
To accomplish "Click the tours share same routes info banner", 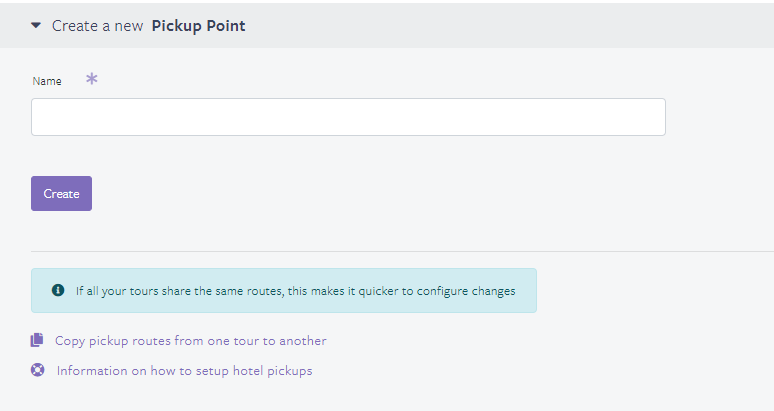I will click(284, 291).
